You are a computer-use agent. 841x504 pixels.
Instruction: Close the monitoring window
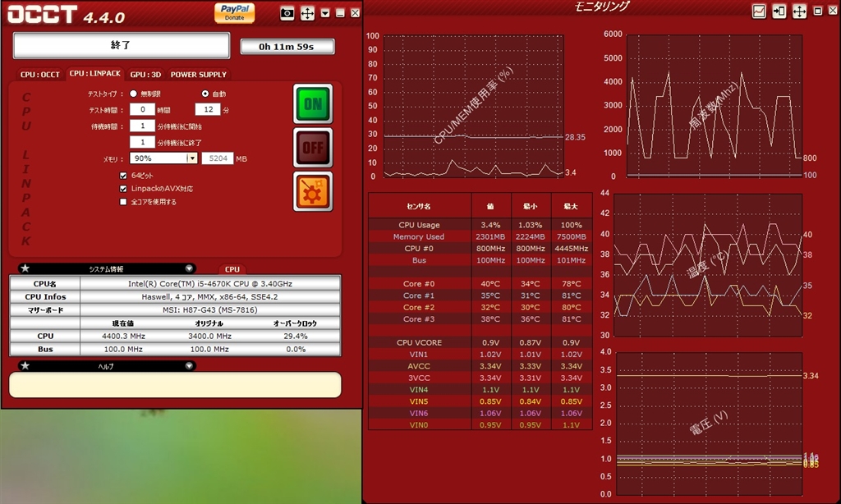click(833, 11)
